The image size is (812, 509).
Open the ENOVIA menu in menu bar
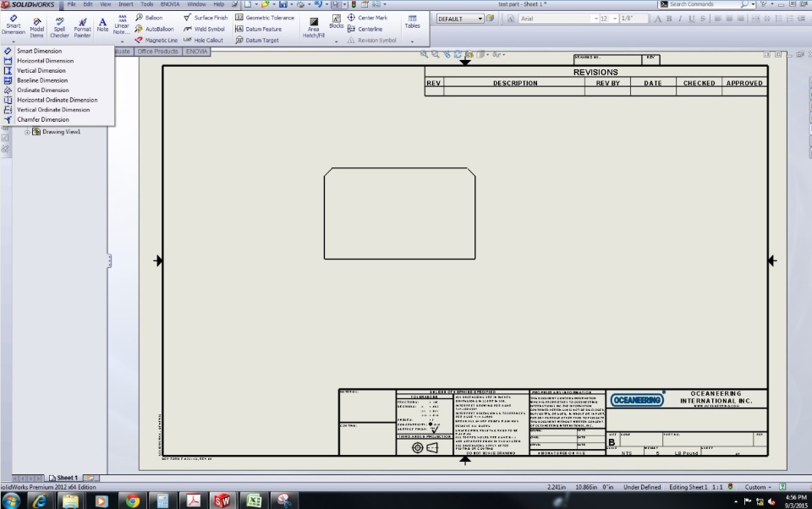[x=170, y=4]
